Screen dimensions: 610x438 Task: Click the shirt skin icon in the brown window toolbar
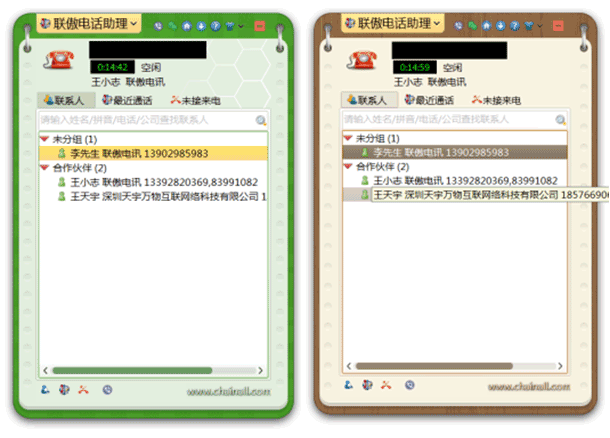pyautogui.click(x=531, y=24)
